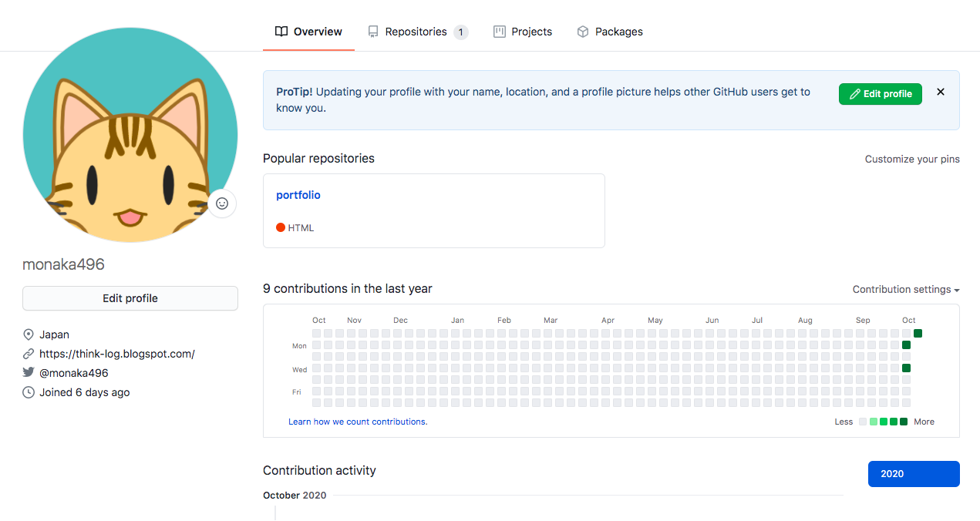
Task: Click the Less legend label
Action: pyautogui.click(x=844, y=422)
